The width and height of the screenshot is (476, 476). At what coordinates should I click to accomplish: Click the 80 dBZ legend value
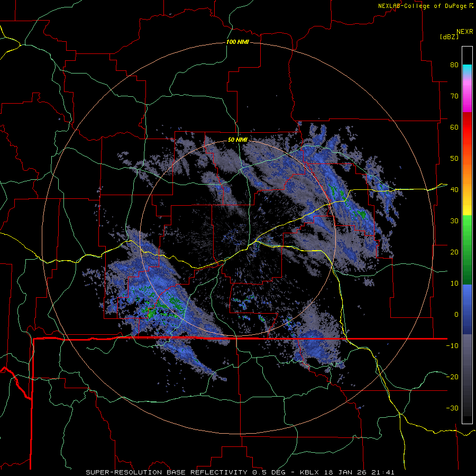click(454, 65)
